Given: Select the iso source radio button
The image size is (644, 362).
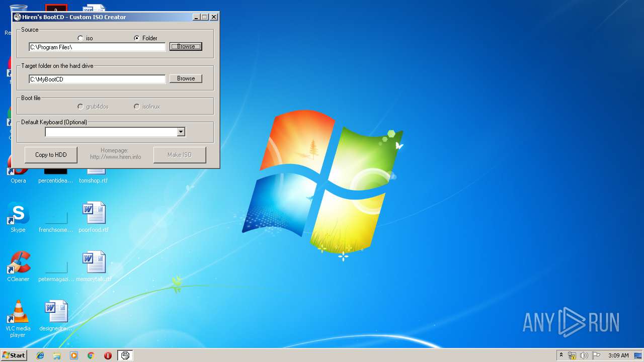Looking at the screenshot, I should (x=80, y=38).
